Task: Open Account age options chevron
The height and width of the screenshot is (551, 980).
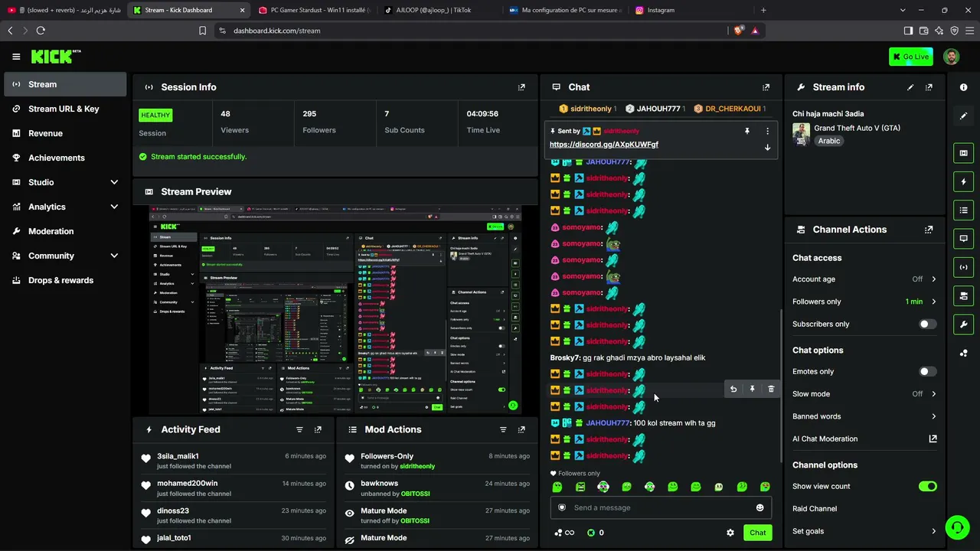Action: coord(933,279)
